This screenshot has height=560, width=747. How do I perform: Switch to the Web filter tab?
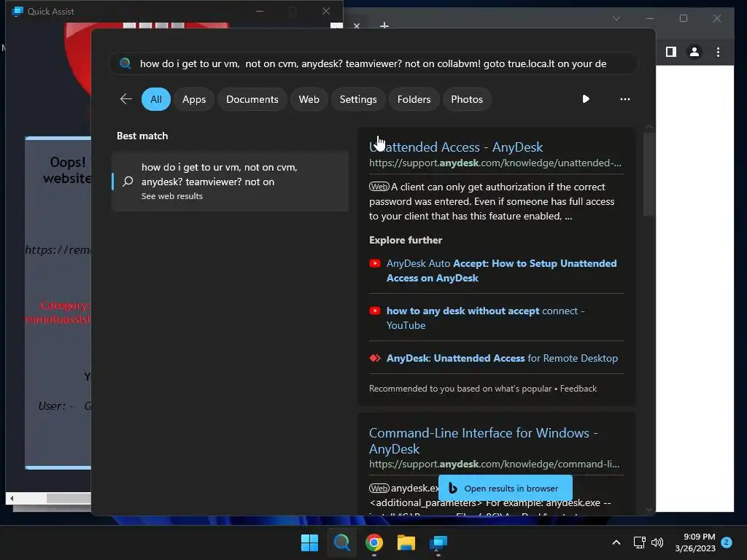tap(309, 99)
